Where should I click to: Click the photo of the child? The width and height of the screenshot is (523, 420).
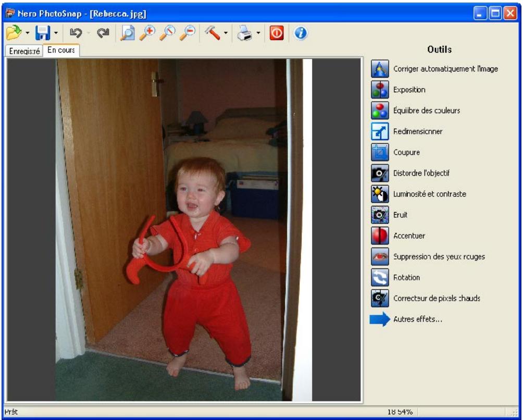tap(184, 230)
